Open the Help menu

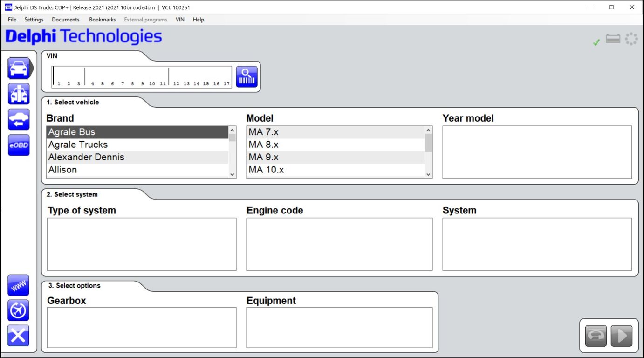[199, 20]
